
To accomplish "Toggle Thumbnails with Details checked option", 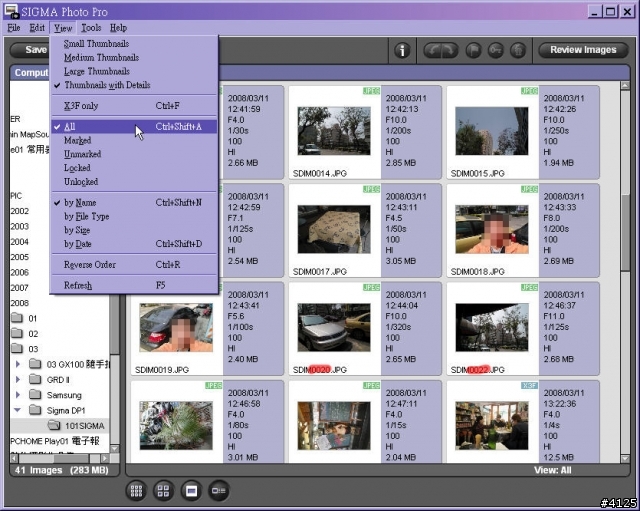I will (133, 85).
